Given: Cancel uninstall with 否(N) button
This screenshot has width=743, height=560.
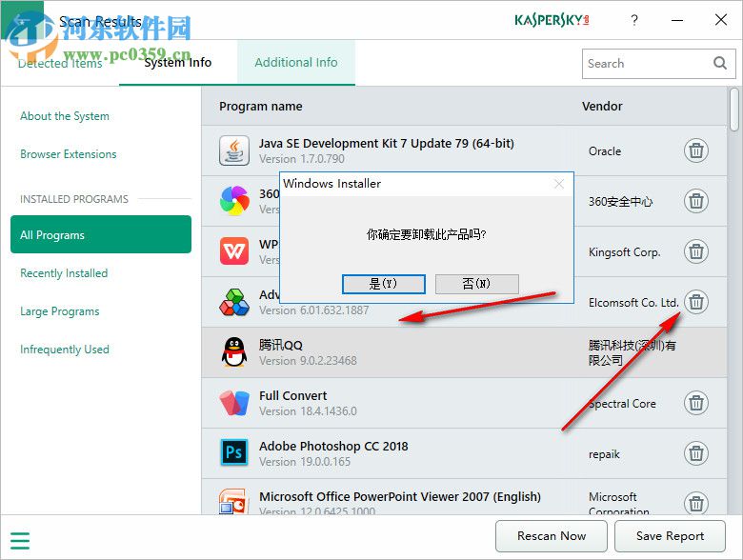Looking at the screenshot, I should coord(476,284).
